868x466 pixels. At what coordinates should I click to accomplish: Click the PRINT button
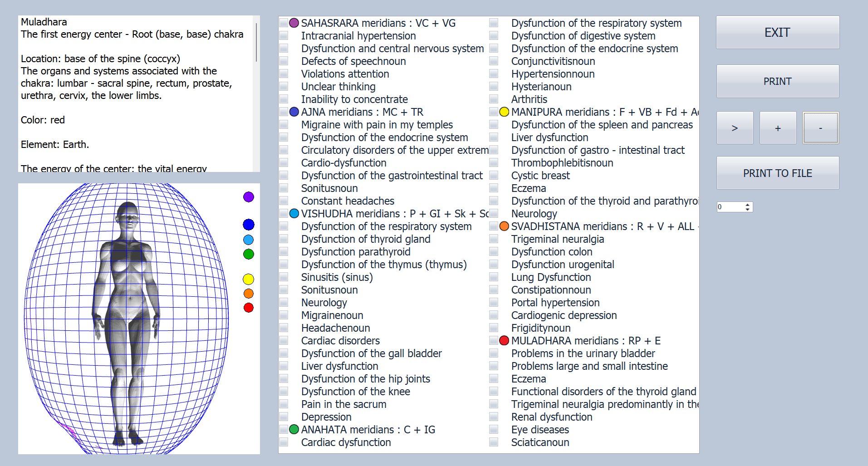click(x=777, y=81)
